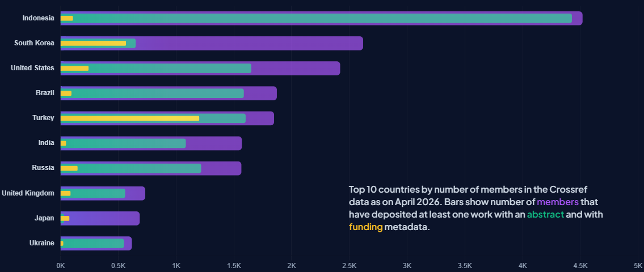Click the 2K axis tick label

[292, 265]
